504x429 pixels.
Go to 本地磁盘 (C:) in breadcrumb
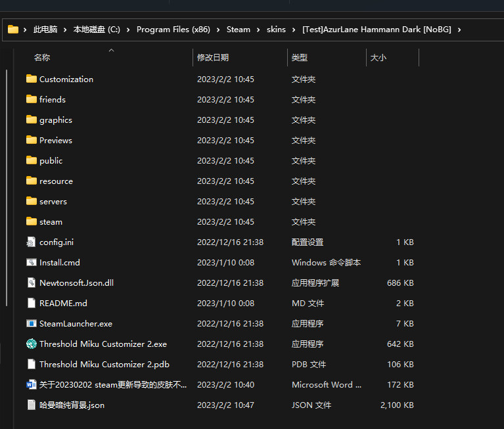[x=97, y=30]
